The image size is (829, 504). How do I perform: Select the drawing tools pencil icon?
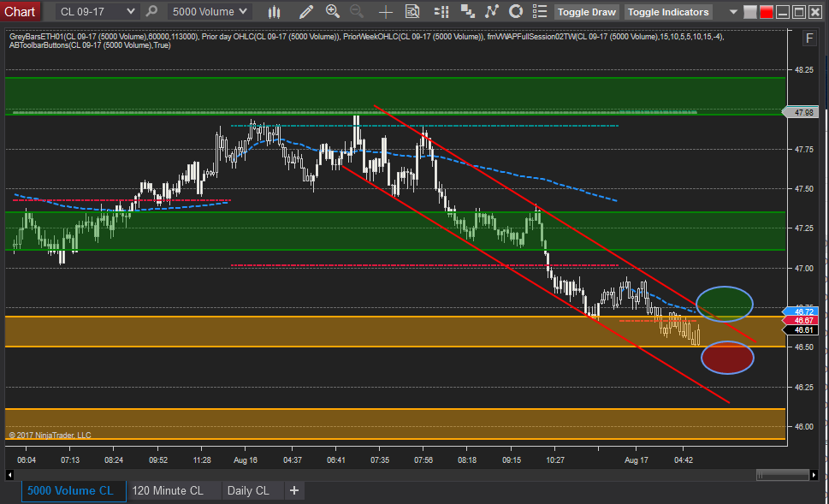coord(305,12)
